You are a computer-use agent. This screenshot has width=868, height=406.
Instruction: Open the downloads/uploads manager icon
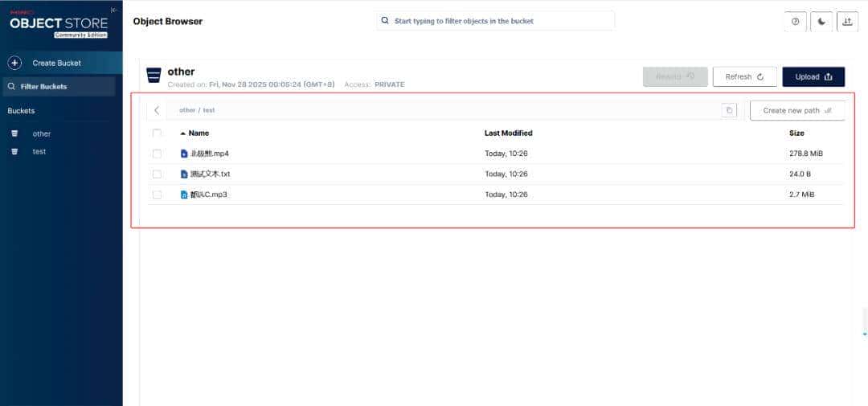(x=847, y=22)
